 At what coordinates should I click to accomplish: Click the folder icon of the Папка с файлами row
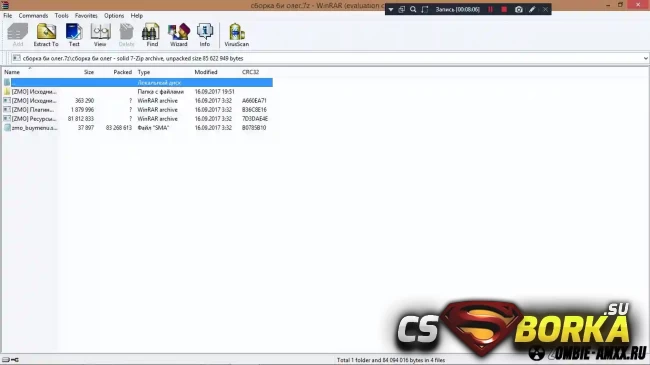[7, 92]
